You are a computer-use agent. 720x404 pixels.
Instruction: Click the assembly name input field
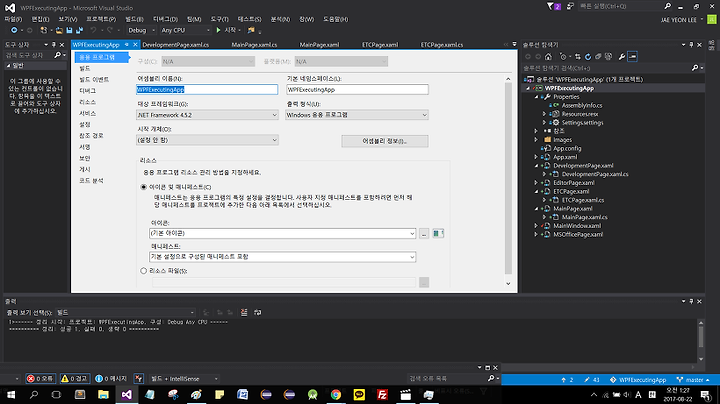[x=207, y=90]
